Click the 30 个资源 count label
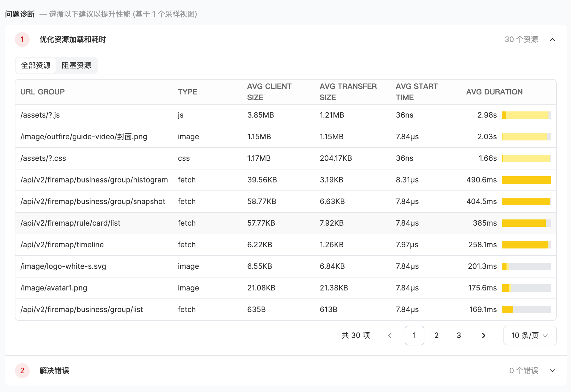Viewport: 571px width, 392px height. (521, 40)
